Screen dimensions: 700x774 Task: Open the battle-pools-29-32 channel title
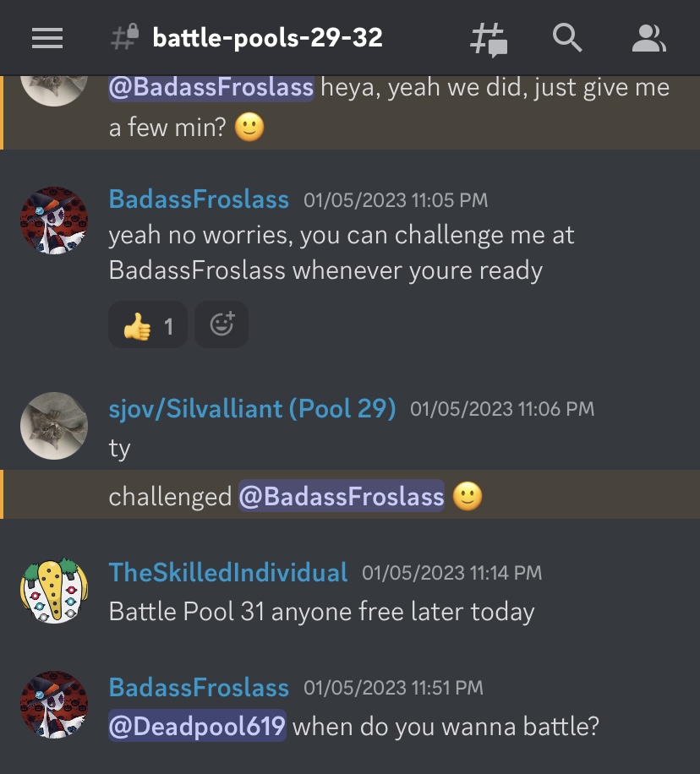[x=267, y=38]
